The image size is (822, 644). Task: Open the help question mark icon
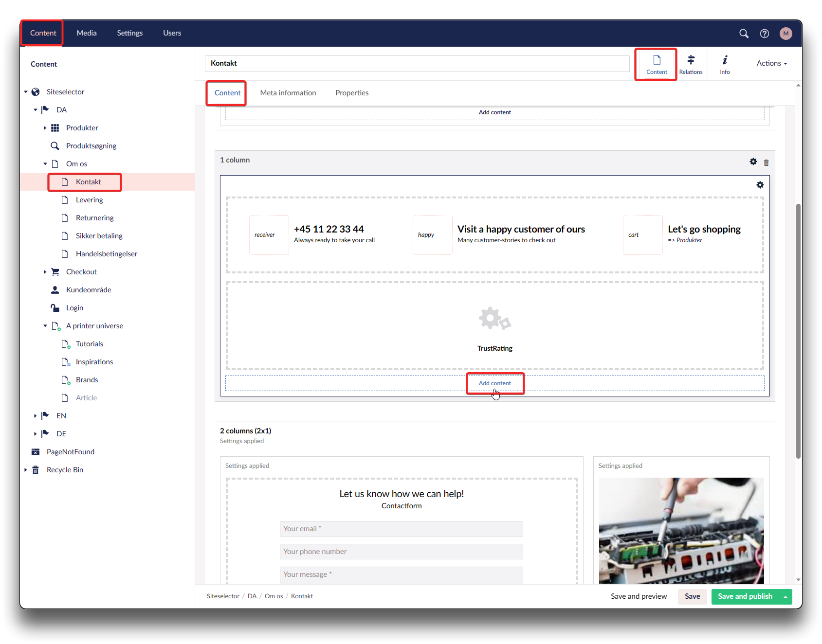click(x=765, y=34)
